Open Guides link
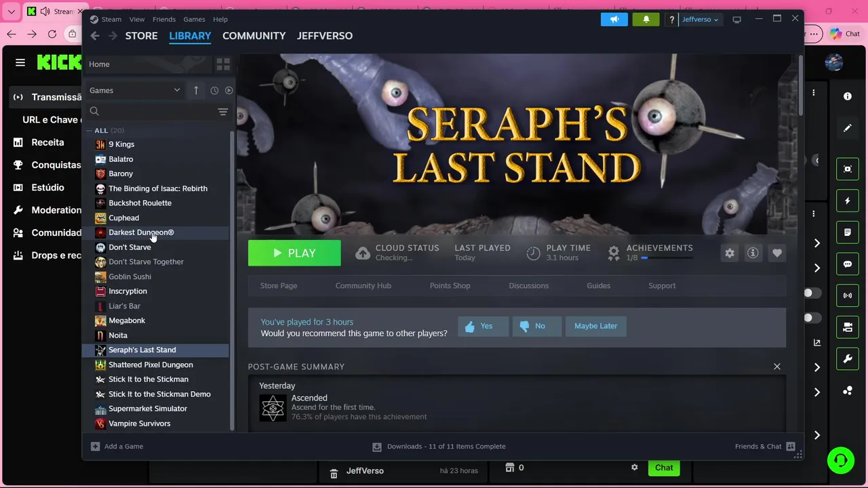 point(598,285)
